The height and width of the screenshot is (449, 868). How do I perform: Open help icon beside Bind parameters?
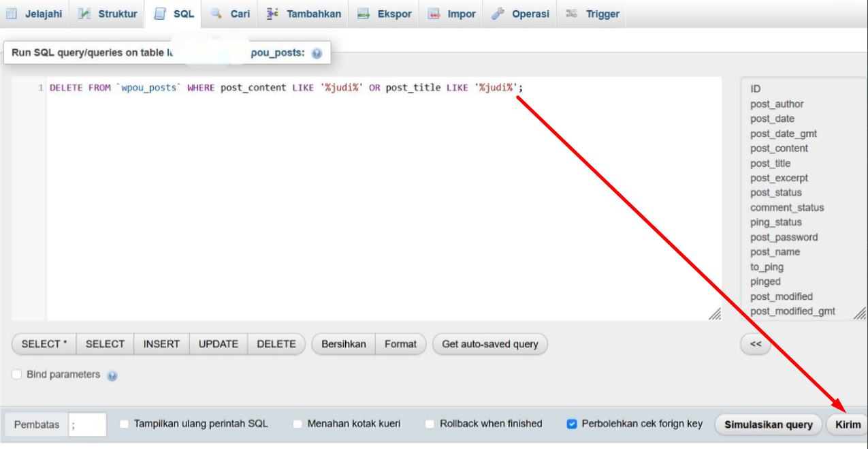(x=112, y=375)
